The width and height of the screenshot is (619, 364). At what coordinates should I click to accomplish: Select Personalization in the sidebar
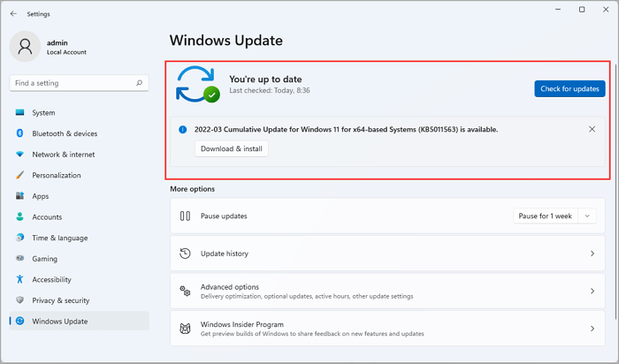pyautogui.click(x=80, y=175)
